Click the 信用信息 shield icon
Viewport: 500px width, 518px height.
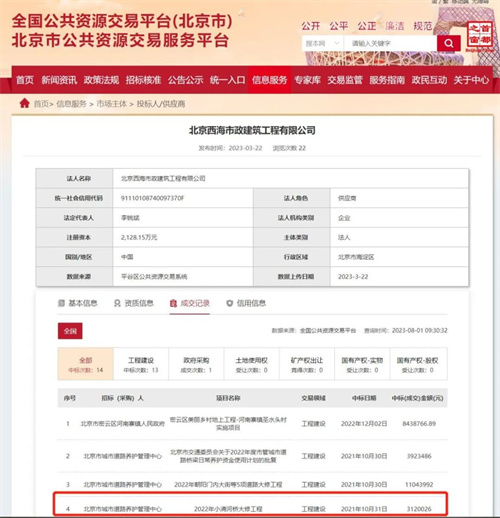(229, 303)
